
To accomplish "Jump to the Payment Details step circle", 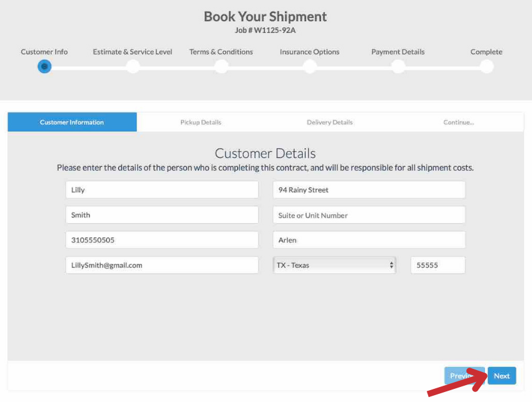I will tap(398, 66).
